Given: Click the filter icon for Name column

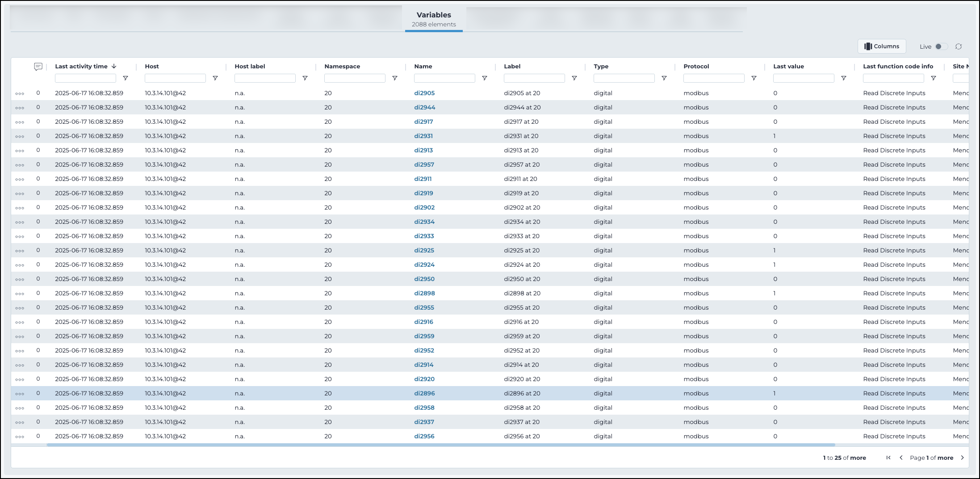Looking at the screenshot, I should [x=485, y=78].
